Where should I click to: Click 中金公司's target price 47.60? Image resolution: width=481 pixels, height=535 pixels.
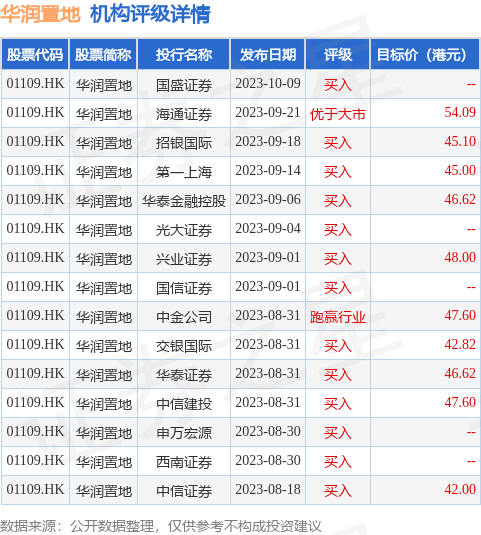point(460,316)
